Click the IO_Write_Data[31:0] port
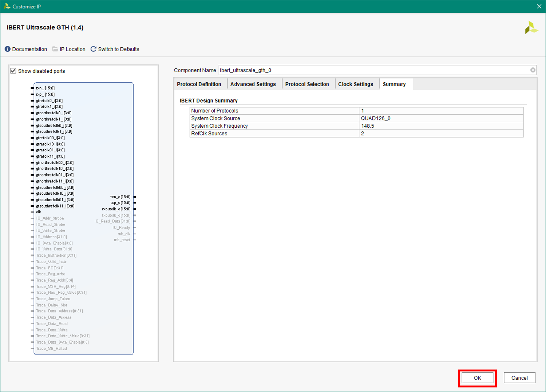 [54, 249]
